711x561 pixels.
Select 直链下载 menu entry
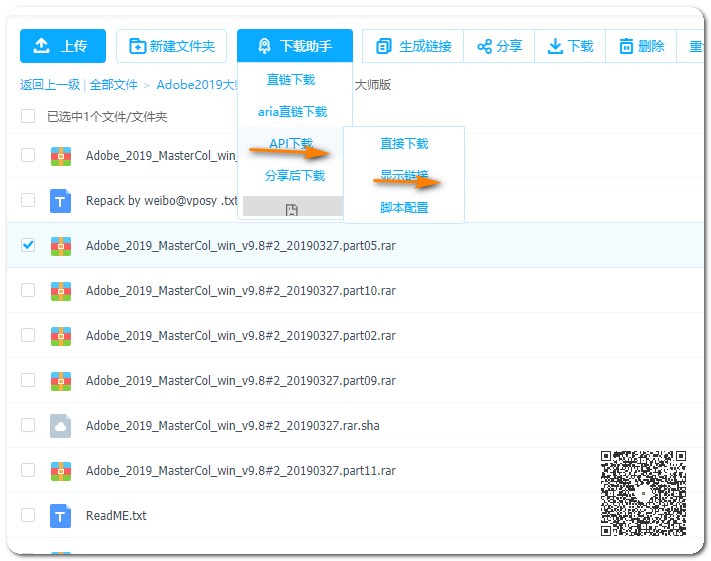pos(291,80)
